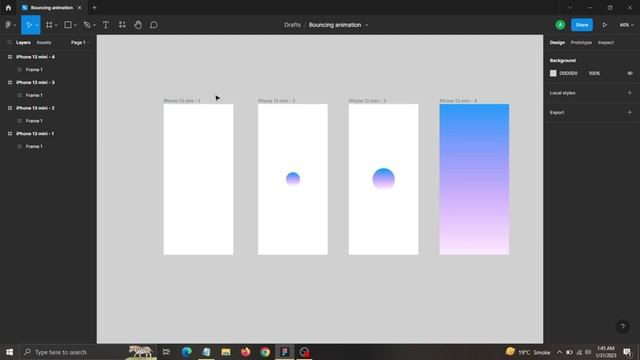Close the Bouncing animation tab
The width and height of the screenshot is (640, 360).
[x=80, y=8]
